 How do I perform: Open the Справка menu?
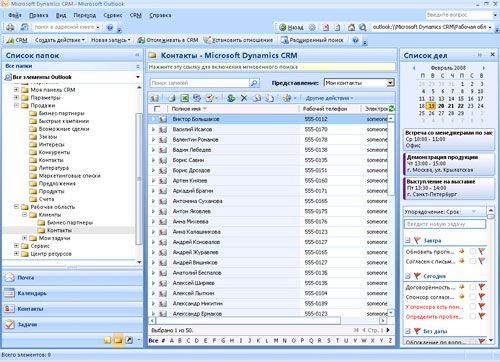tap(160, 15)
